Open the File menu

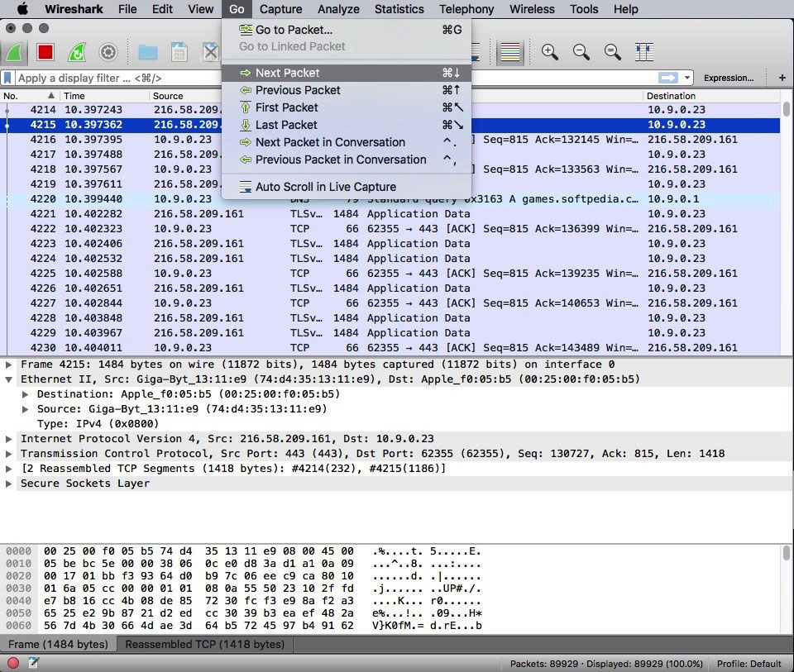(x=127, y=9)
